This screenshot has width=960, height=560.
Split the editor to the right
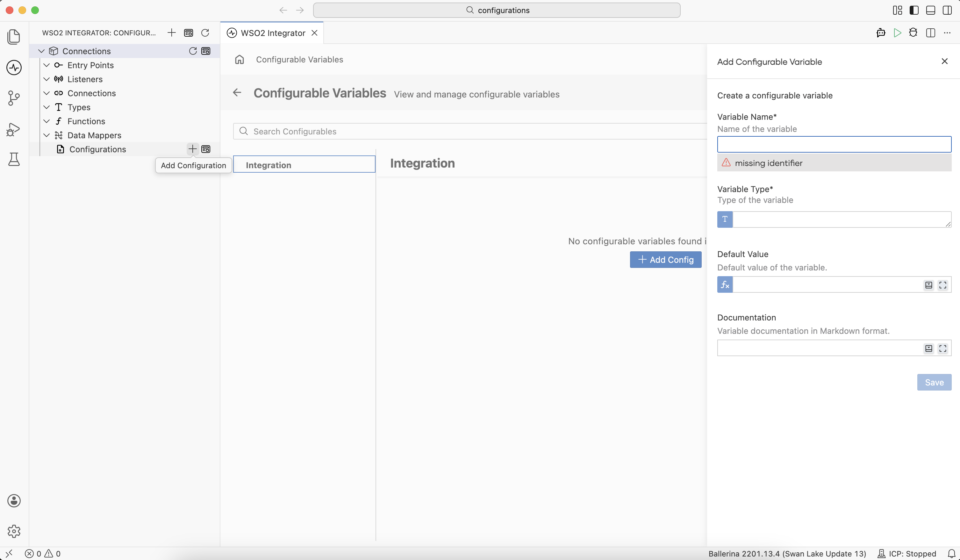930,33
